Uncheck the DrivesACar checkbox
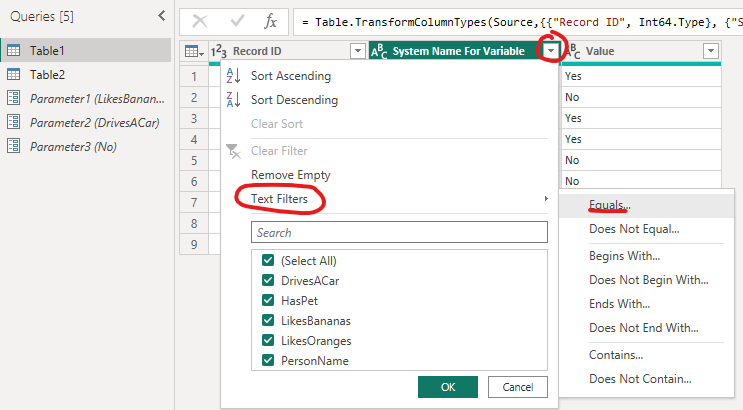743x410 pixels. [268, 280]
